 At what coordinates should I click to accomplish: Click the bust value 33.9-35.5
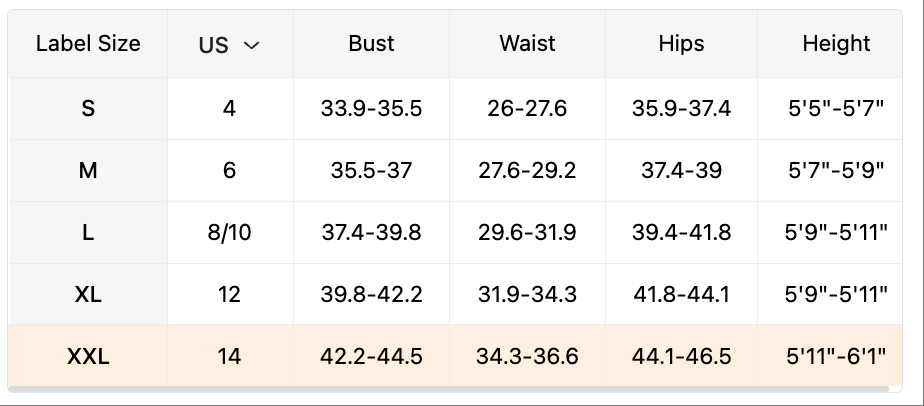coord(371,108)
